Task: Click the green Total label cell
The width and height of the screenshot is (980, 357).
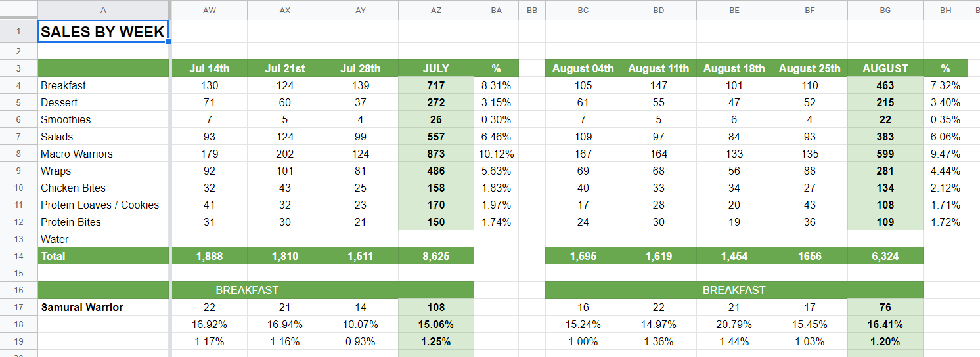Action: (103, 256)
